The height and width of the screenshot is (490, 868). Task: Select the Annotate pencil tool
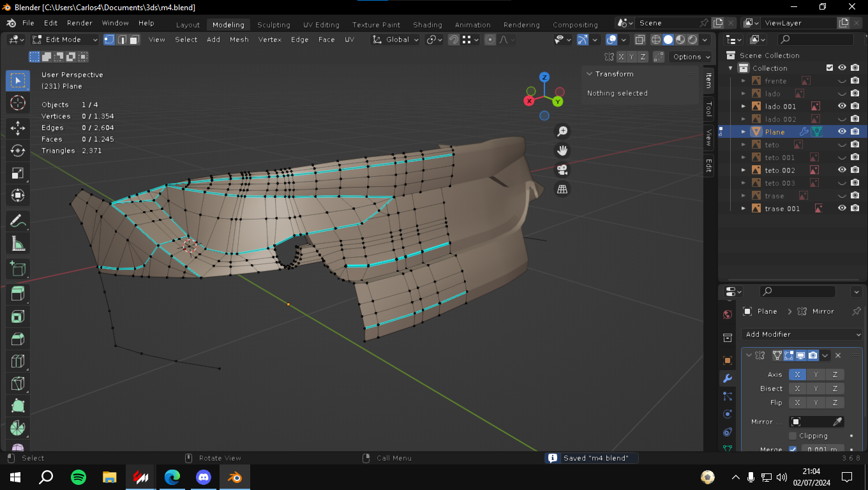[18, 221]
